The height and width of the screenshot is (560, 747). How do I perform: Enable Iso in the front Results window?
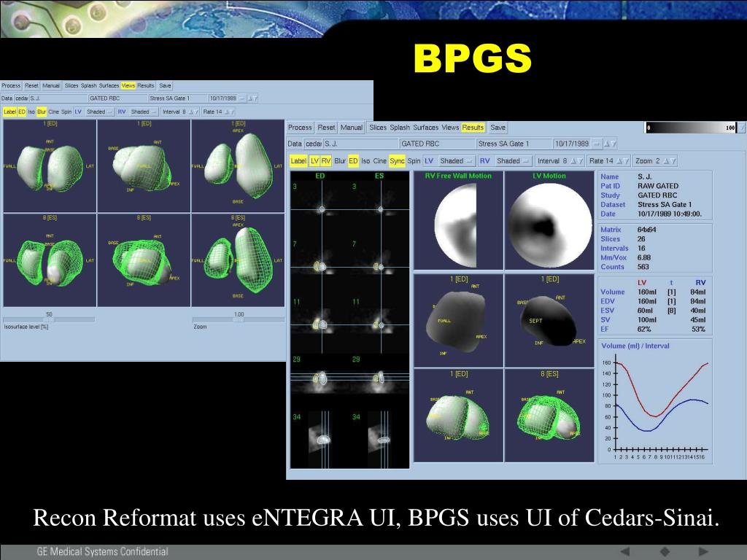[x=365, y=161]
